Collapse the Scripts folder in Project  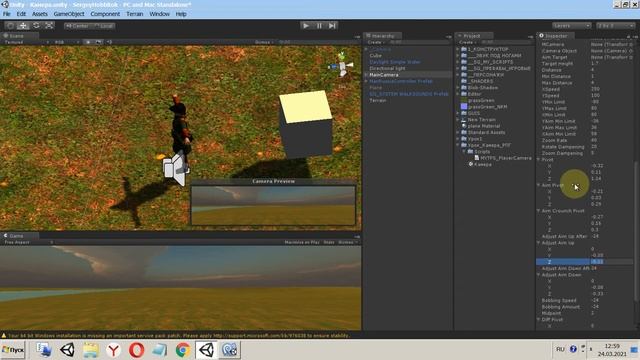click(x=464, y=151)
